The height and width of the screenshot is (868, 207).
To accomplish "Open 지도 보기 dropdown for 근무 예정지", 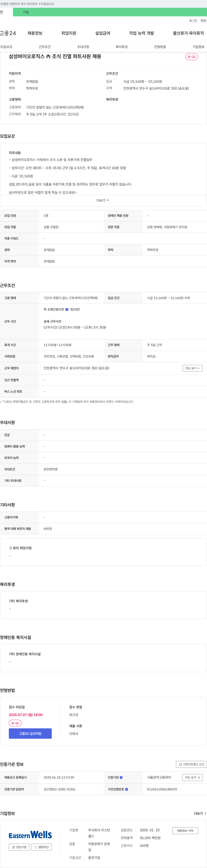I will click(193, 368).
